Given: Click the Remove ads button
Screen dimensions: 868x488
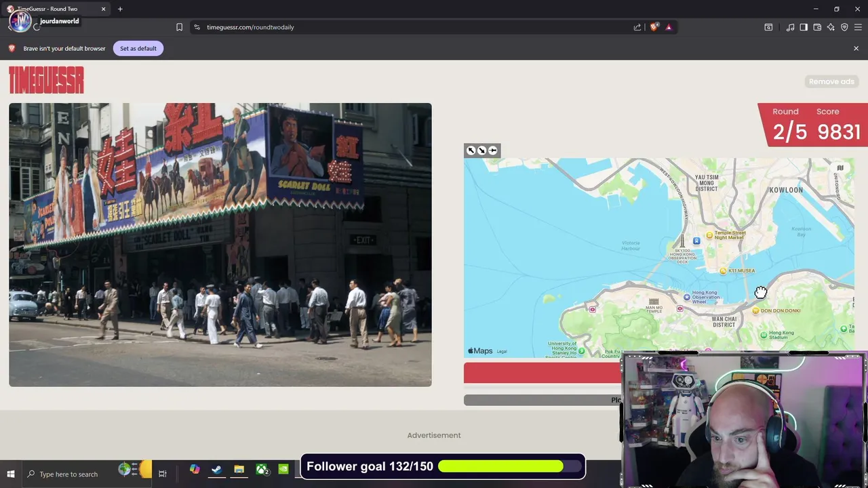Looking at the screenshot, I should (831, 81).
